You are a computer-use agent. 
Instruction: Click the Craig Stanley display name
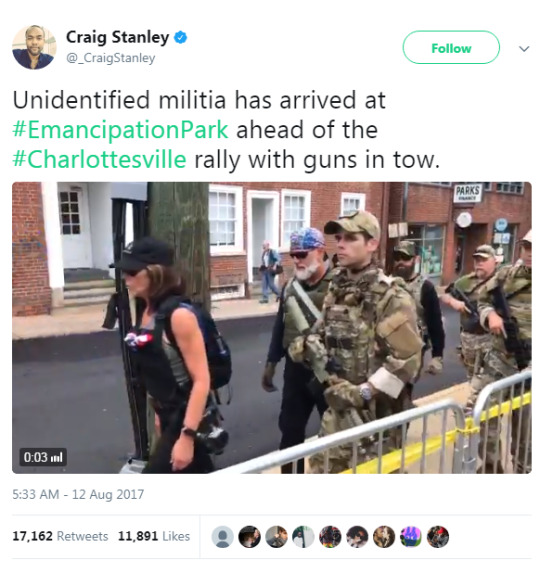117,37
